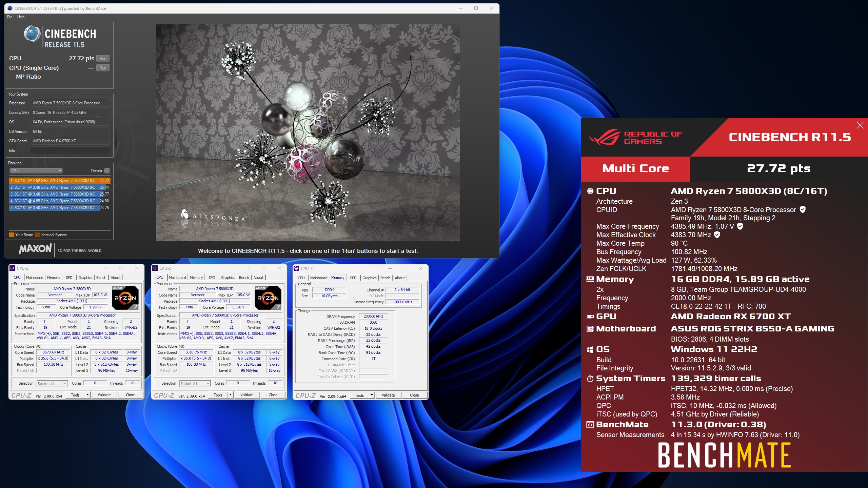Select ranking row 3 scoring 25.77

pyautogui.click(x=60, y=194)
